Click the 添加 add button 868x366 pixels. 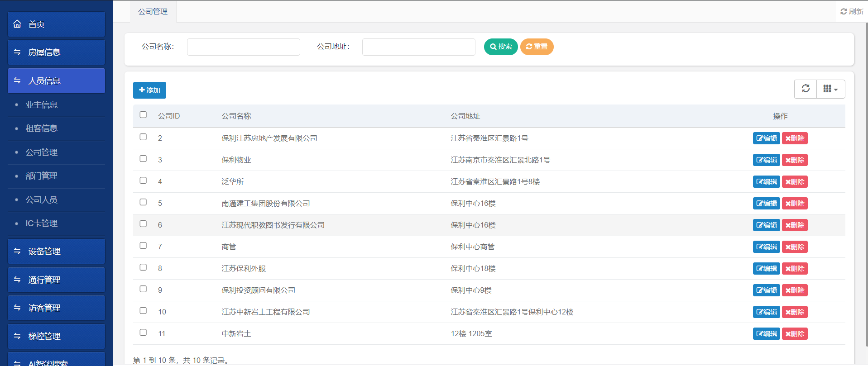click(149, 90)
